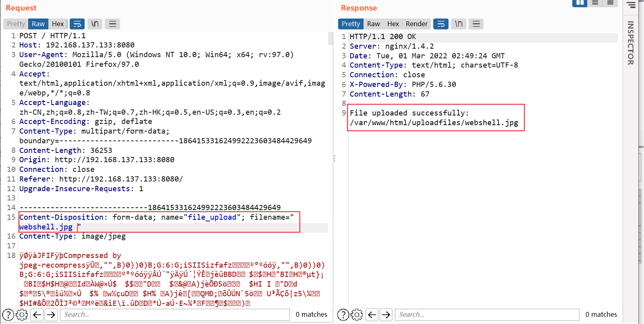Viewport: 644px width, 324px height.
Task: Toggle word wrap icon in Request toolbar
Action: 77,24
